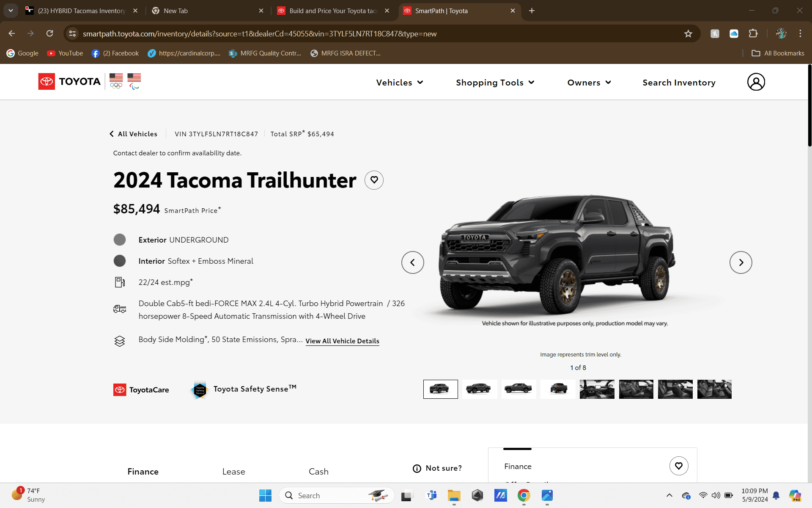Select the Cash payment tab

click(x=318, y=472)
